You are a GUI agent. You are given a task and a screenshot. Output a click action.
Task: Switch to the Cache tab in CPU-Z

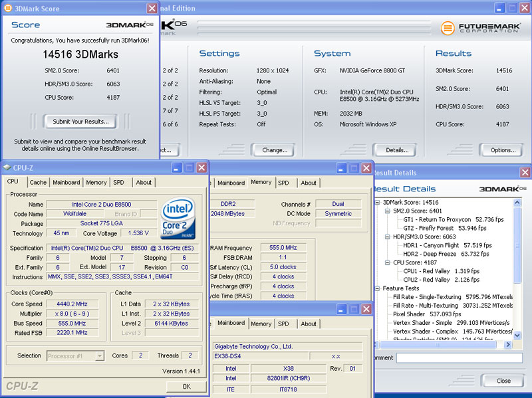[x=38, y=182]
